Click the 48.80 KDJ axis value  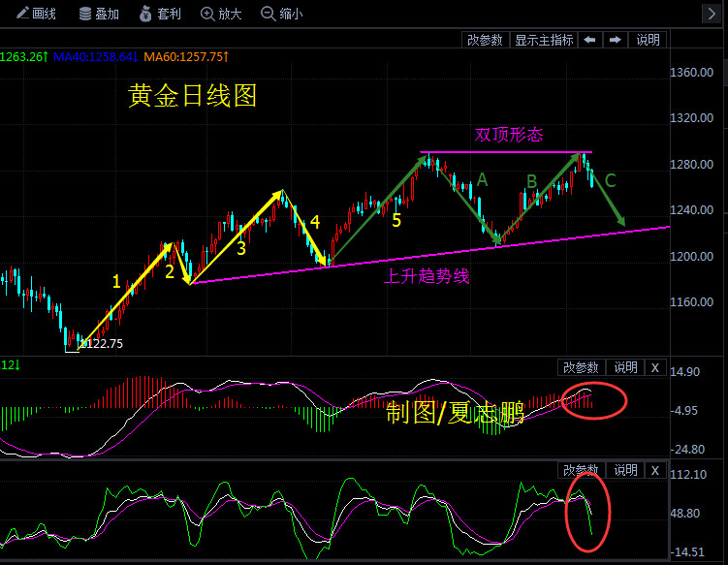pyautogui.click(x=685, y=514)
